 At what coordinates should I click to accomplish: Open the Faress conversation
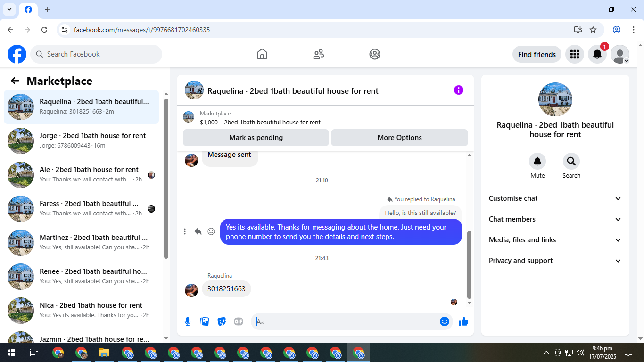82,209
